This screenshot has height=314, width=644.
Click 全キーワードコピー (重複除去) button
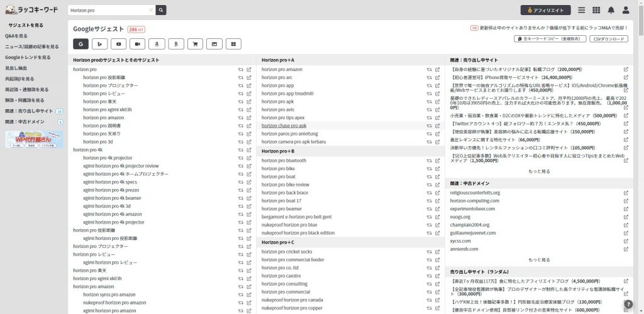[550, 38]
